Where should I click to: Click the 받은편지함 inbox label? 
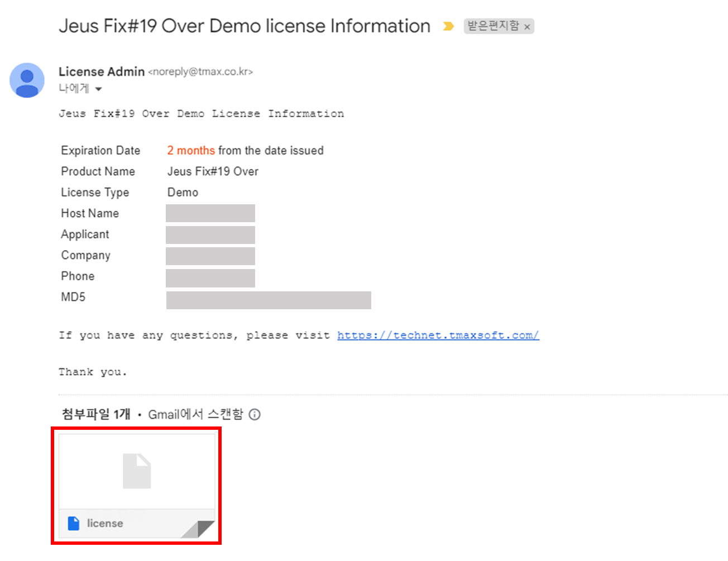pyautogui.click(x=493, y=26)
